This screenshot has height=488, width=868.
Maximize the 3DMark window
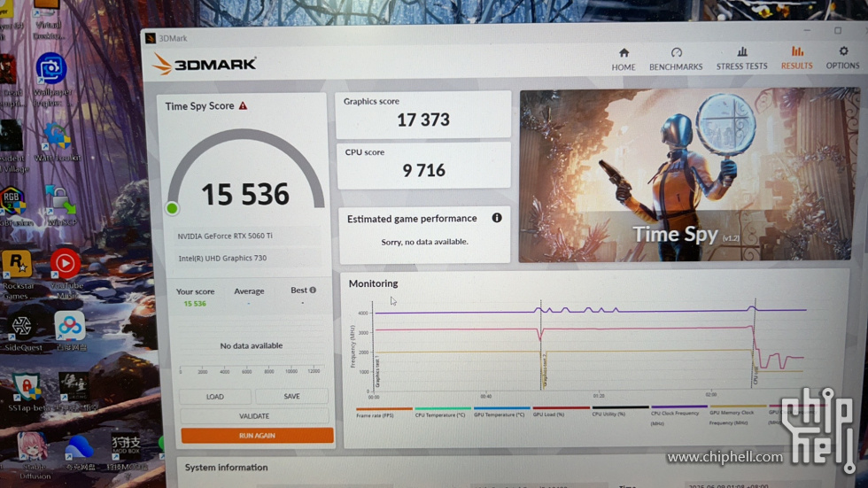tap(838, 30)
